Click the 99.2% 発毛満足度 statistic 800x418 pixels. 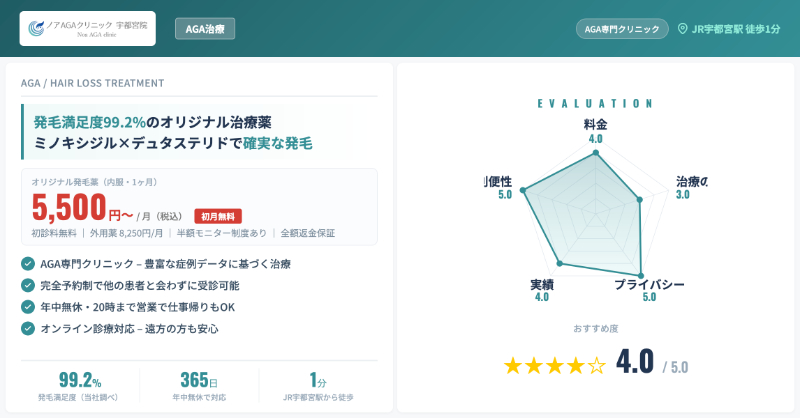(x=80, y=385)
